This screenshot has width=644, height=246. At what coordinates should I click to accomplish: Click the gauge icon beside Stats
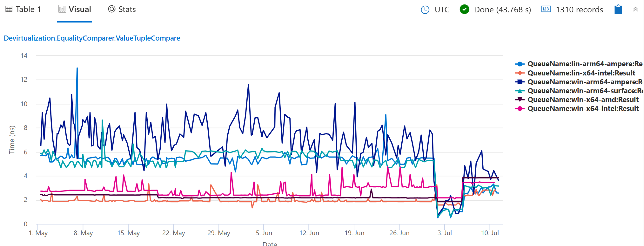point(111,9)
